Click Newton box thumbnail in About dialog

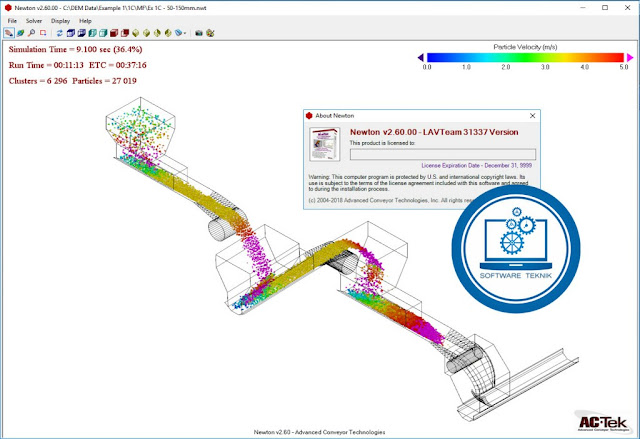pos(324,144)
